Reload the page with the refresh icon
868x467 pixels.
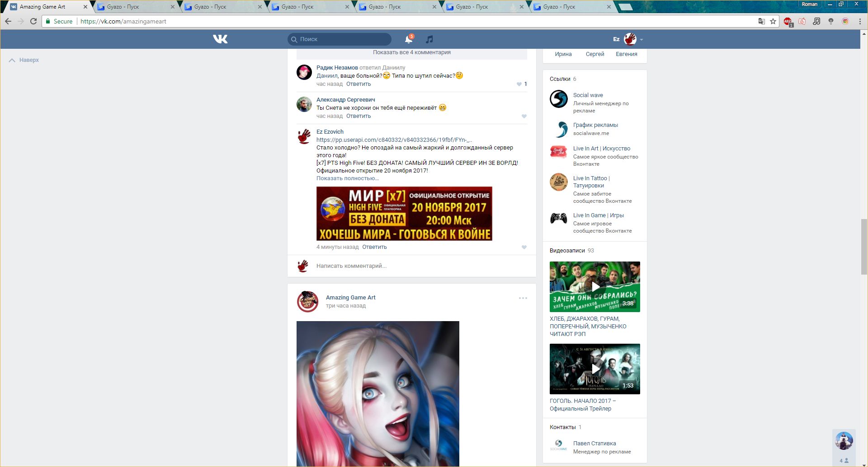33,21
